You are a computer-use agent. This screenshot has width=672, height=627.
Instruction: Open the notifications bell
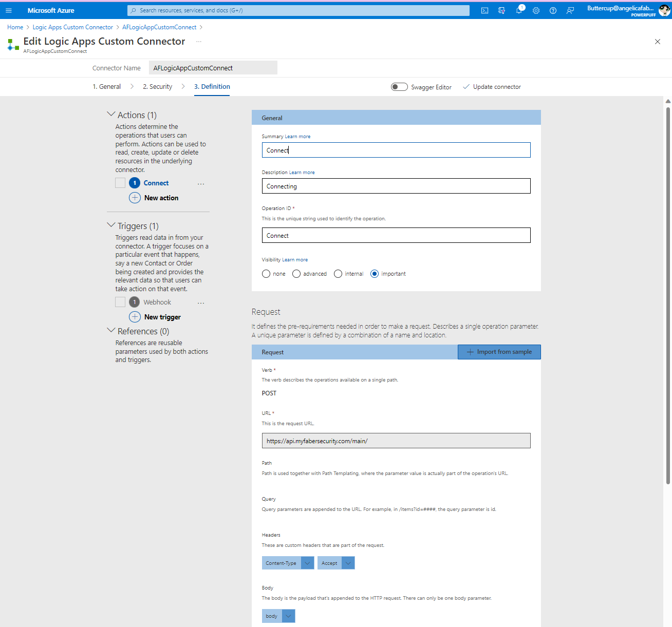[519, 10]
